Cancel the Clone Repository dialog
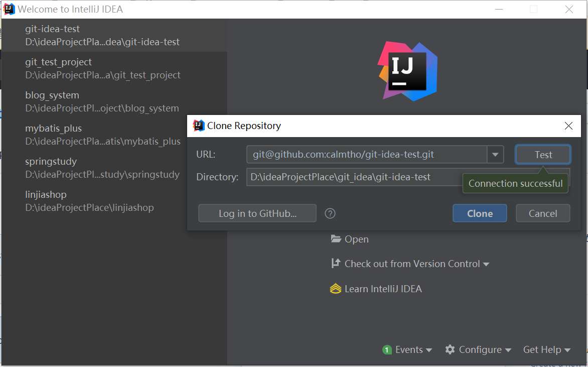Image resolution: width=588 pixels, height=367 pixels. pyautogui.click(x=543, y=213)
